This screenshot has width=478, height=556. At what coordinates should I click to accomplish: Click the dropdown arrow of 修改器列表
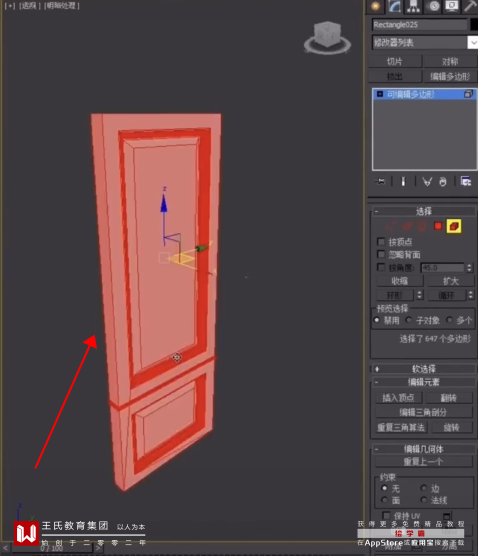pos(473,43)
